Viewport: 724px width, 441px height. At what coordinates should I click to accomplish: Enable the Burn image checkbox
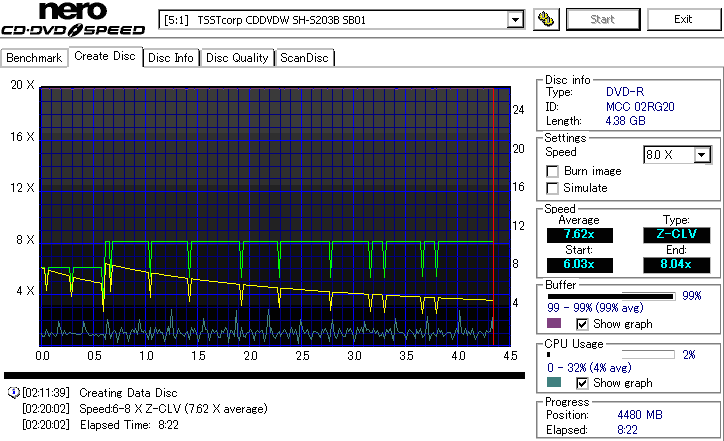tap(552, 171)
